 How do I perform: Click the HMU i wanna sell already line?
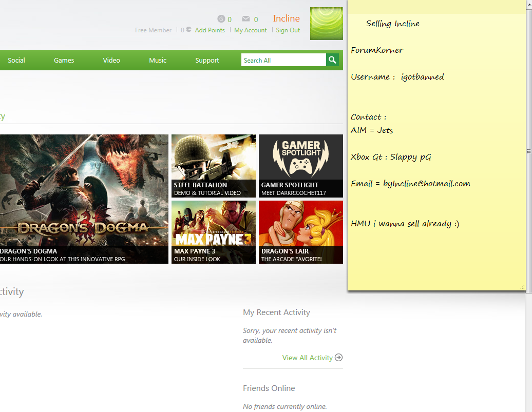point(405,224)
